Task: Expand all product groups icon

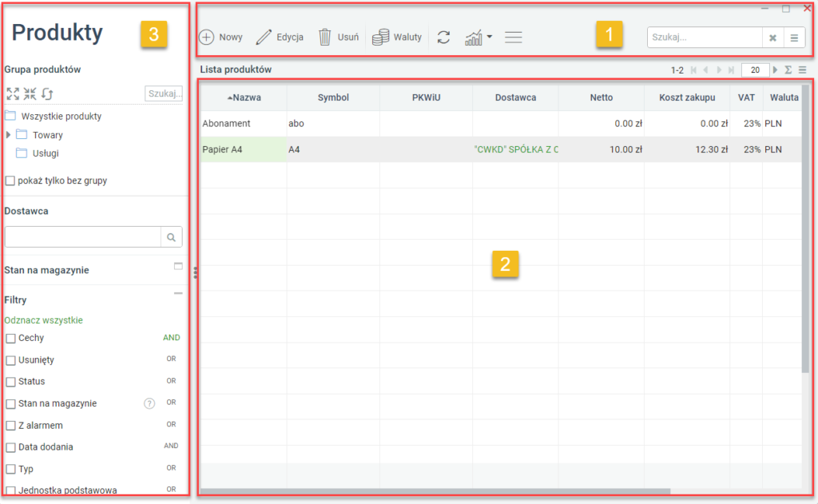Action: click(x=13, y=94)
